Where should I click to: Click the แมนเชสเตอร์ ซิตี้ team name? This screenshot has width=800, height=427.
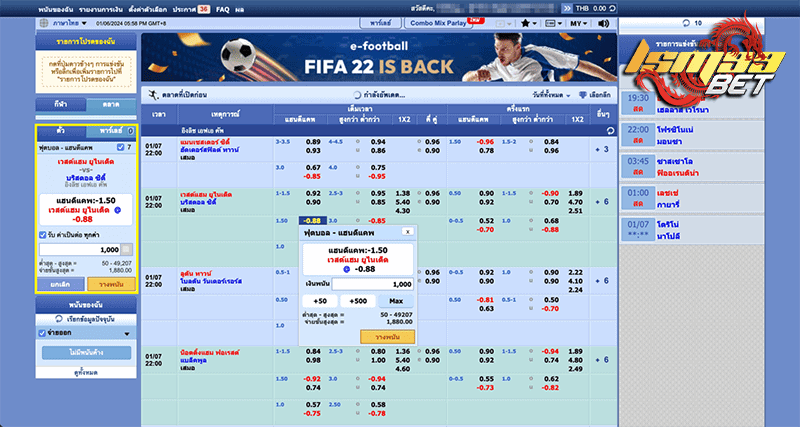205,141
